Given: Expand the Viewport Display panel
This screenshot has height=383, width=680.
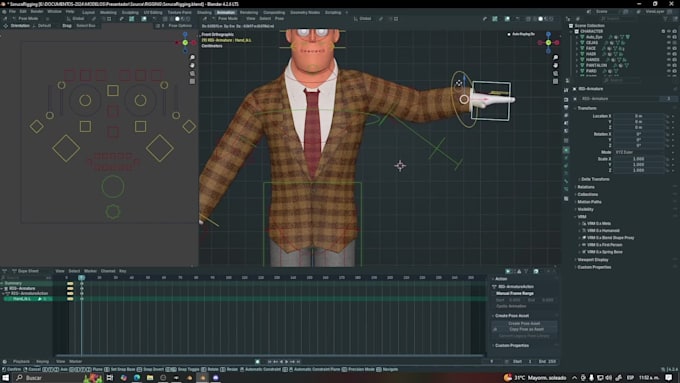Looking at the screenshot, I should pyautogui.click(x=592, y=260).
